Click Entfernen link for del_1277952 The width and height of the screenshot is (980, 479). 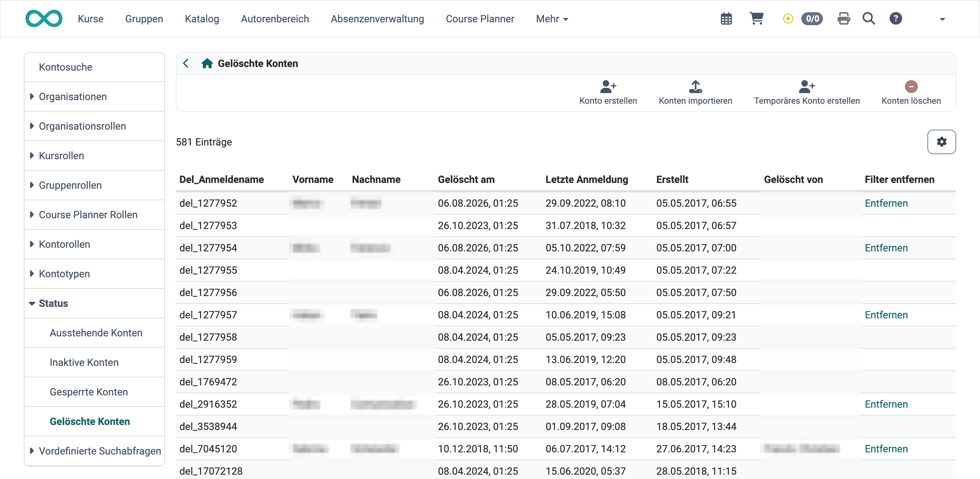click(886, 203)
